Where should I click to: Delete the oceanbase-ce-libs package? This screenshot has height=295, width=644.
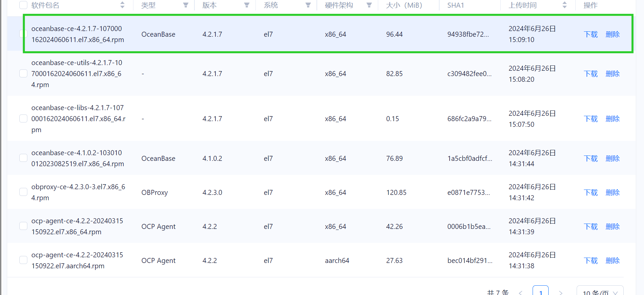point(613,119)
